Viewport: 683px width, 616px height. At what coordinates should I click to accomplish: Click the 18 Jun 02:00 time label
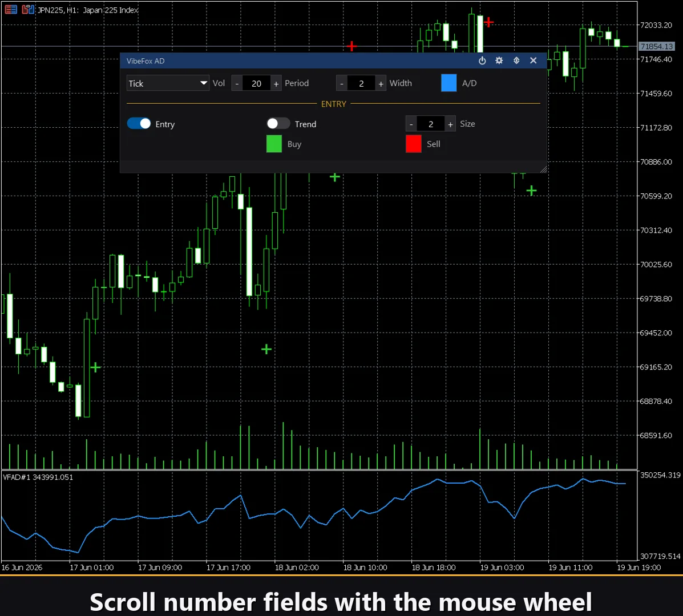[297, 568]
